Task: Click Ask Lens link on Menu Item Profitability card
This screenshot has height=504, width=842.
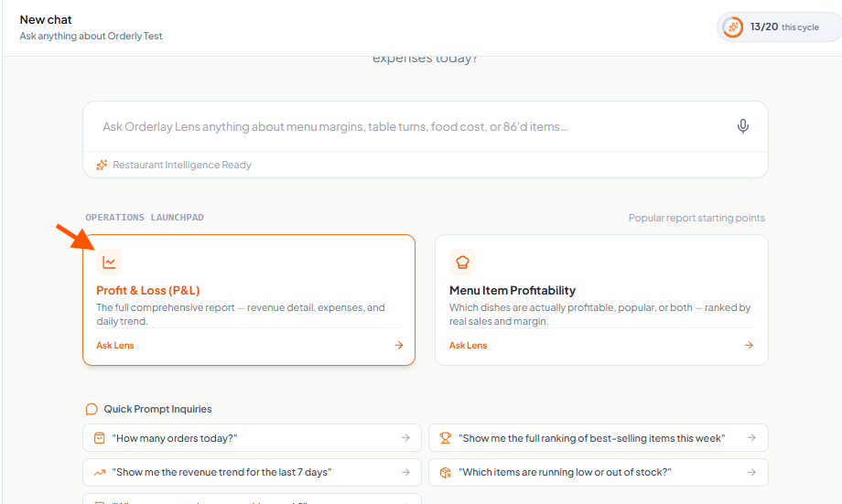Action: pyautogui.click(x=469, y=345)
